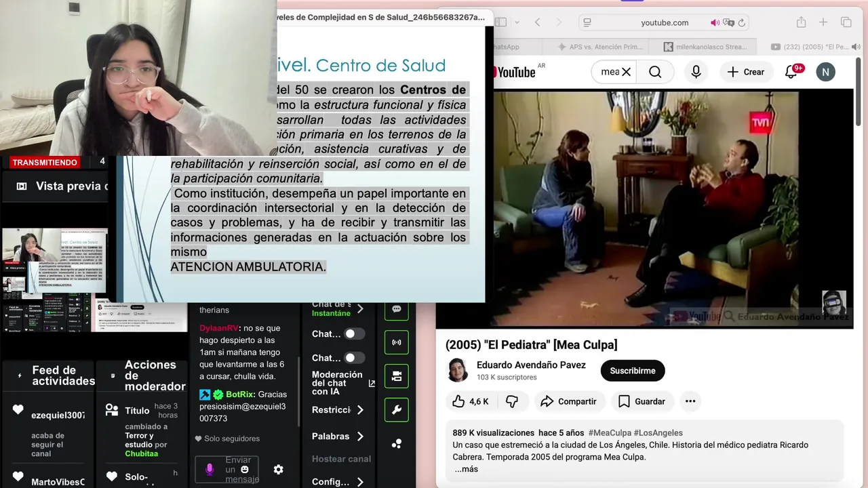
Task: Open the wrench tools icon in streaming sidebar
Action: click(x=396, y=409)
